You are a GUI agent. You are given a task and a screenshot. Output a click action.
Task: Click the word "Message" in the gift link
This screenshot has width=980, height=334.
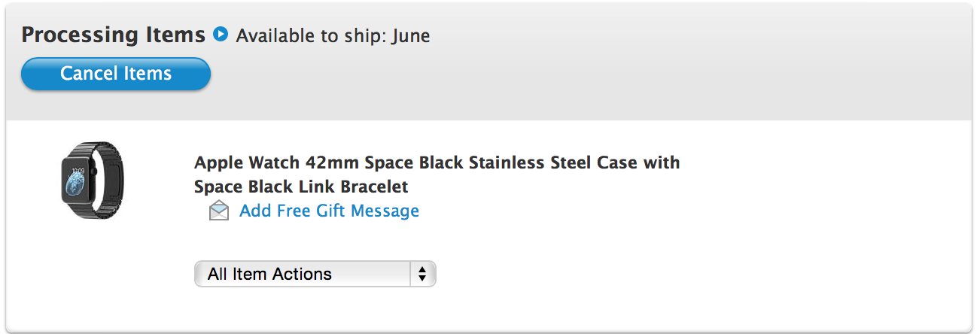382,211
